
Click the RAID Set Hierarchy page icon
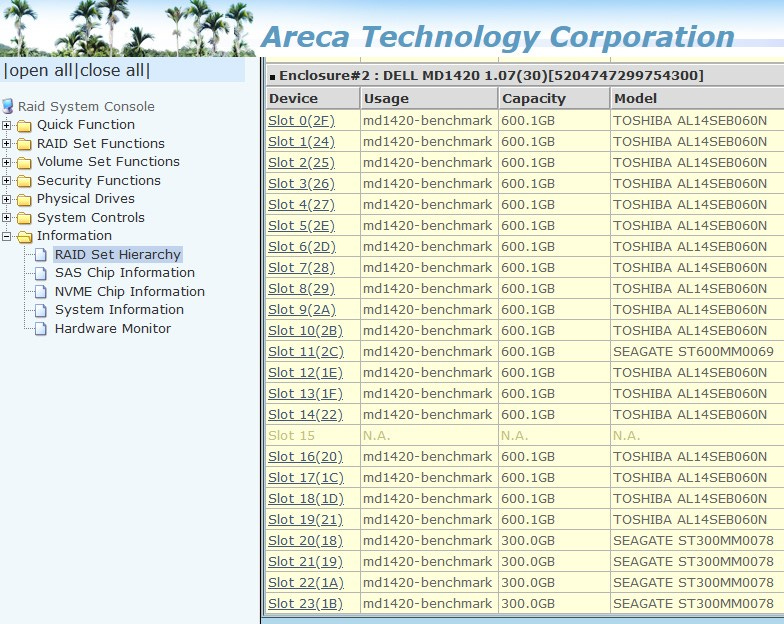point(42,254)
